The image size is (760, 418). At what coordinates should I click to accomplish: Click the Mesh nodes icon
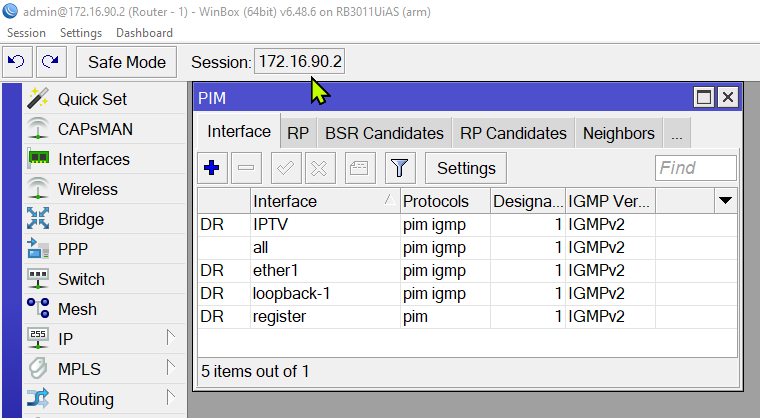[38, 308]
